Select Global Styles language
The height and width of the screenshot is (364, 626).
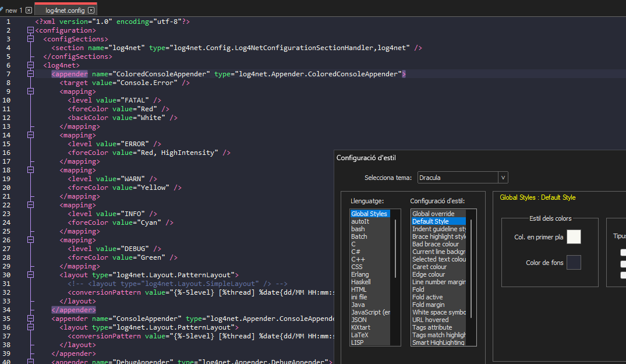(x=370, y=214)
